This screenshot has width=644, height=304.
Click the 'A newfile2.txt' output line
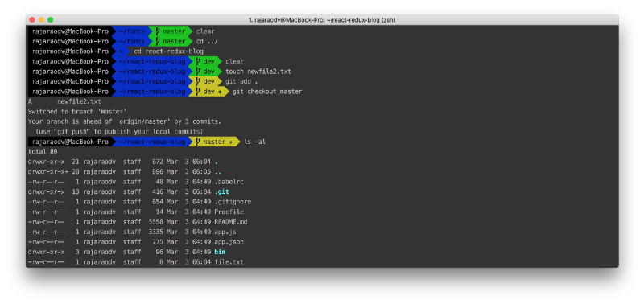pos(64,101)
